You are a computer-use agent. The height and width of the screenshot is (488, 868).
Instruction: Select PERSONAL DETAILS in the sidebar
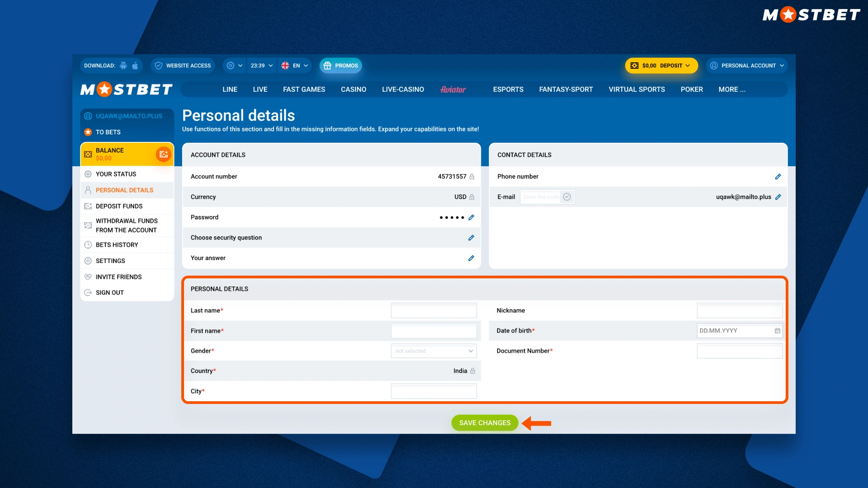pos(127,190)
